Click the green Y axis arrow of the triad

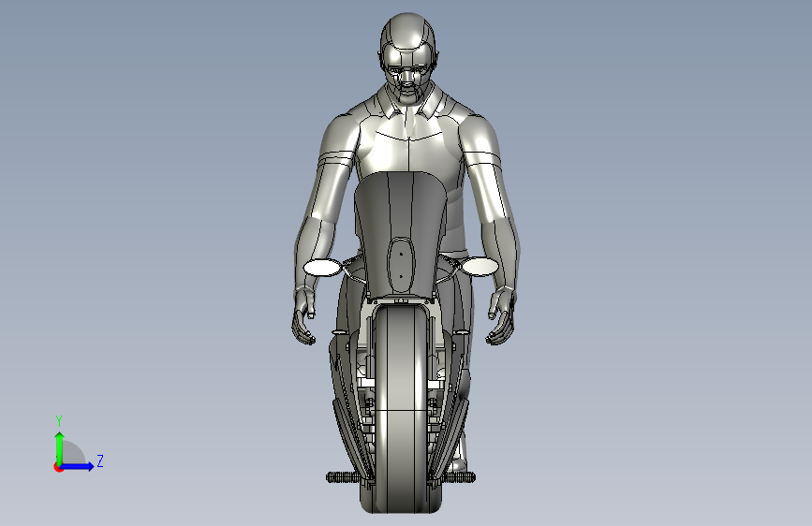tap(60, 447)
